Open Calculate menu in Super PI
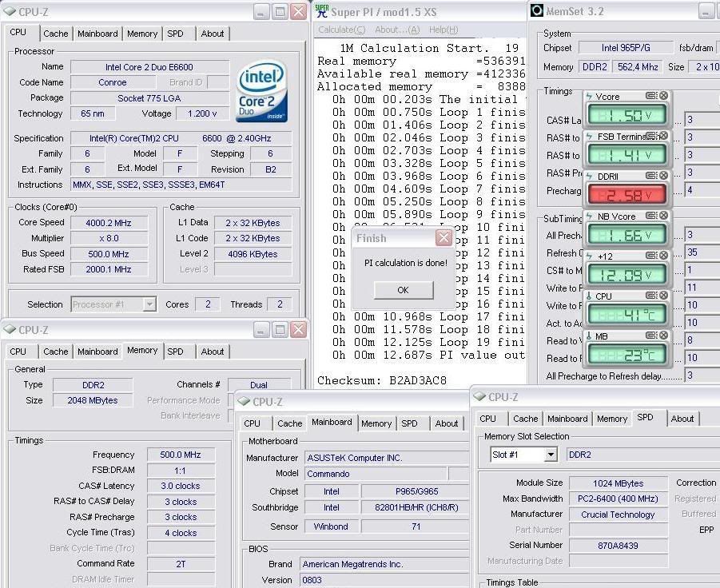 (342, 30)
